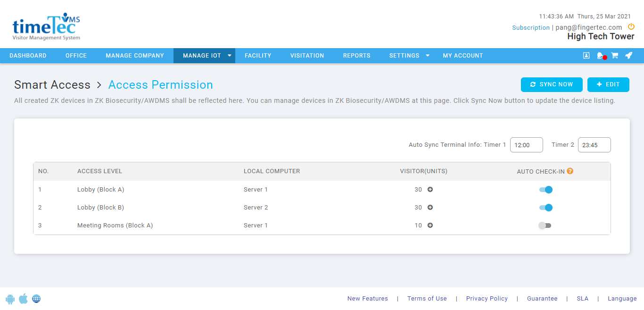Add visitor units for Lobby (Block A)
The height and width of the screenshot is (310, 644).
coord(430,190)
